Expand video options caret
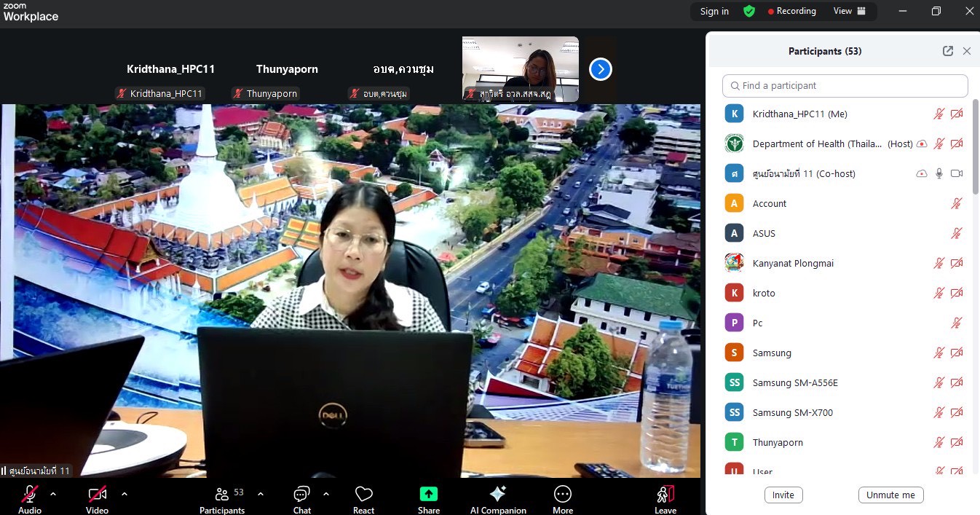Image resolution: width=980 pixels, height=515 pixels. (125, 494)
